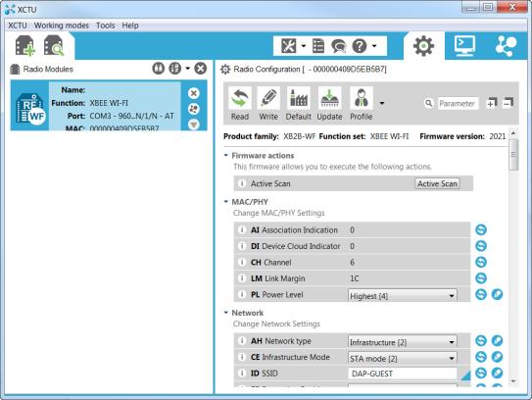Screen dimensions: 532x400
Task: Click the Parameter search field
Action: 458,103
